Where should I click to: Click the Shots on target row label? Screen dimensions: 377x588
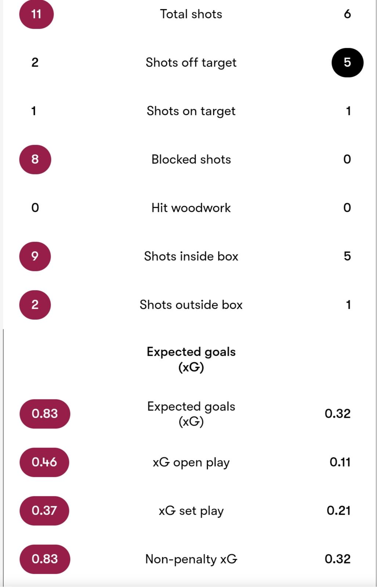click(x=191, y=111)
